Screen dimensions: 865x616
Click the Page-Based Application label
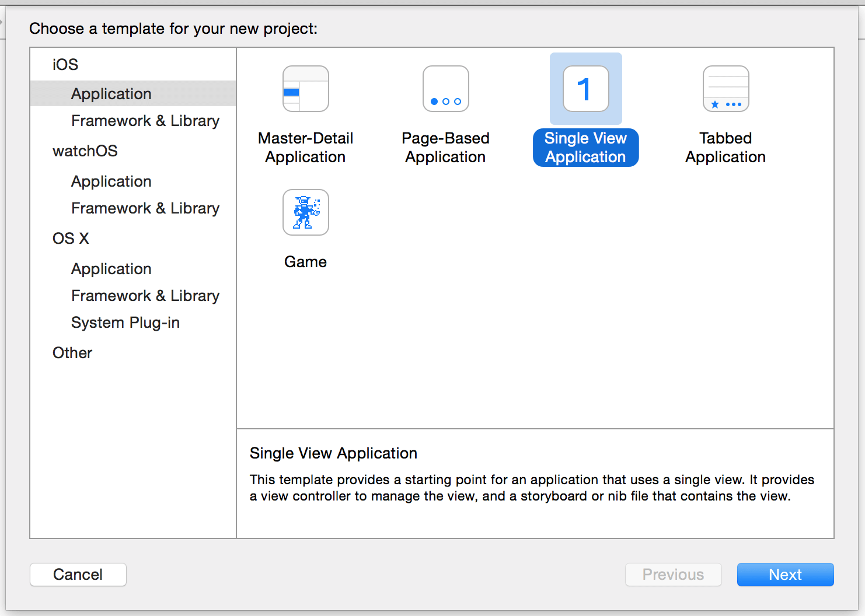446,148
